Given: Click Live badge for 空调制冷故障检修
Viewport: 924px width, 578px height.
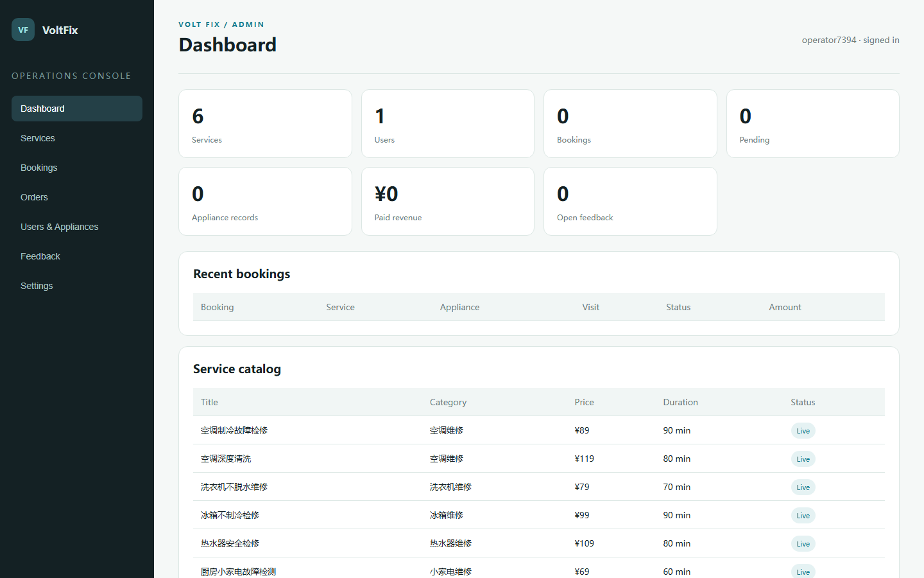Looking at the screenshot, I should 803,431.
